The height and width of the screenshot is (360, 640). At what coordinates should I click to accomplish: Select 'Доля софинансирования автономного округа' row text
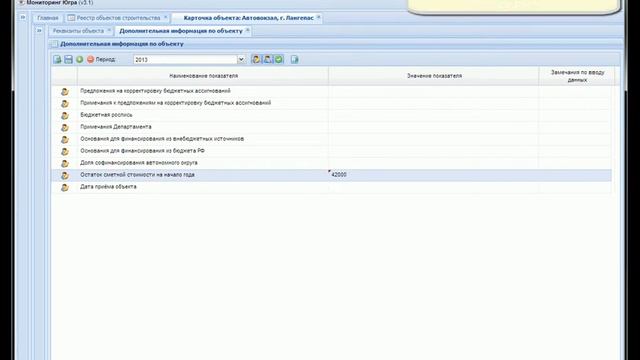coord(139,162)
